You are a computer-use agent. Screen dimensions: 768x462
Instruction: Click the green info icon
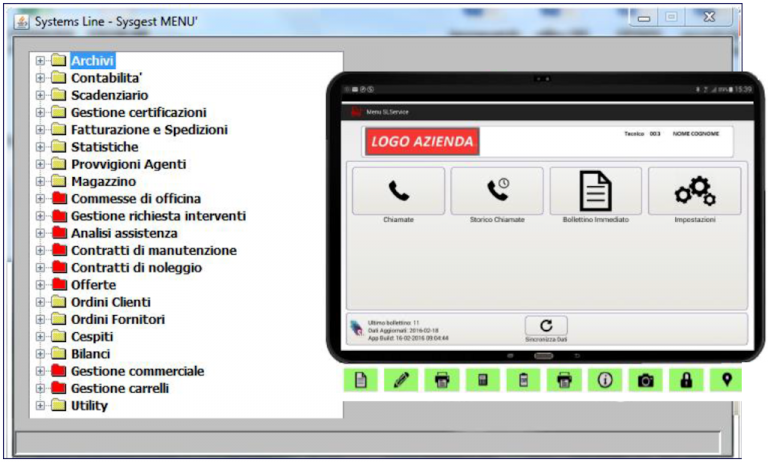pos(605,380)
